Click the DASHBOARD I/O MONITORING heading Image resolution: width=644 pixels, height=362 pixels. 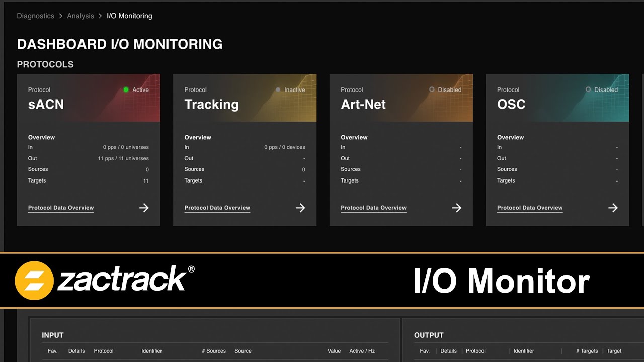(x=120, y=44)
